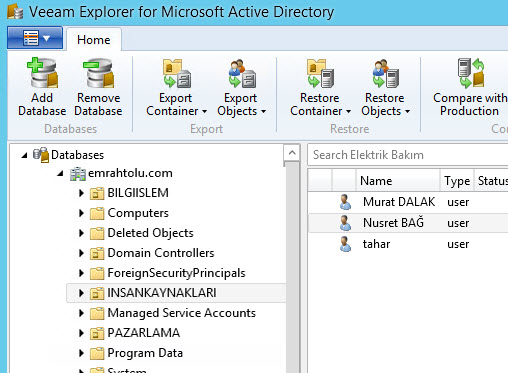Select the Program Data folder icon
This screenshot has height=373, width=508.
[x=97, y=353]
